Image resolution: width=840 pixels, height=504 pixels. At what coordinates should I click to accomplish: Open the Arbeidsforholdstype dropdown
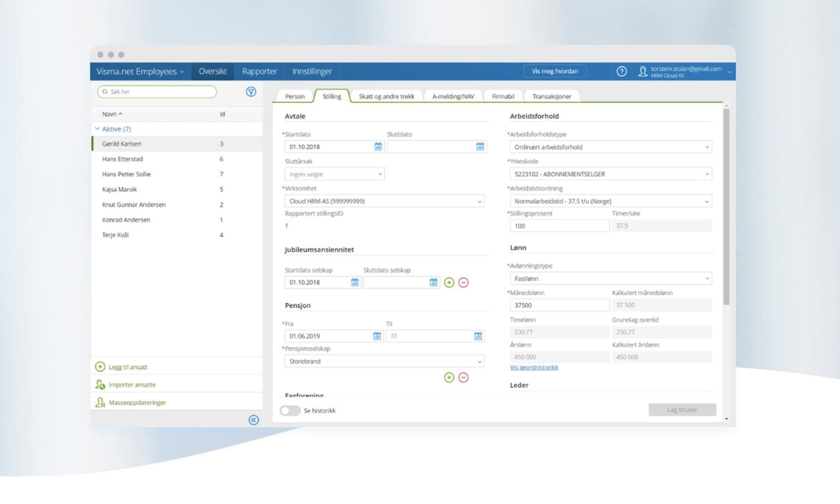tap(611, 147)
